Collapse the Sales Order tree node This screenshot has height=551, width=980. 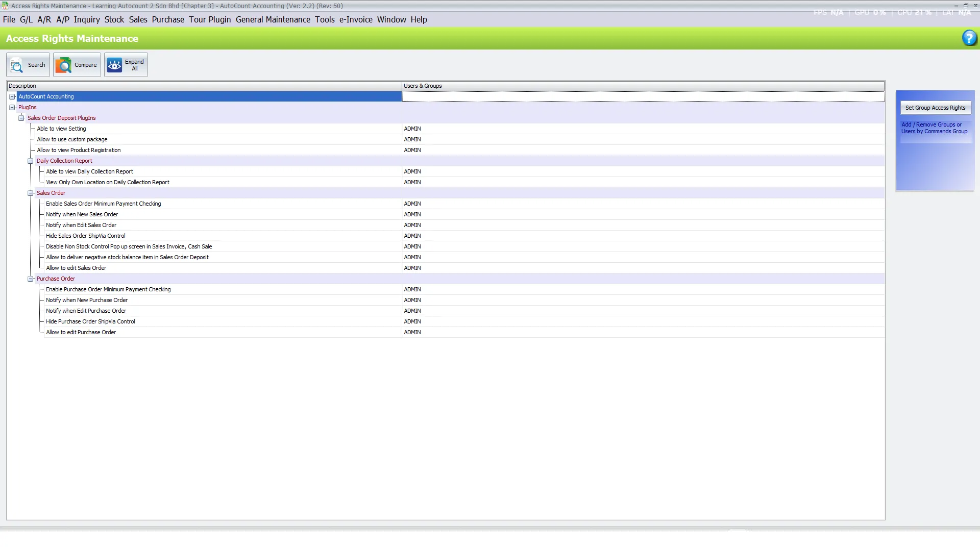coord(31,193)
